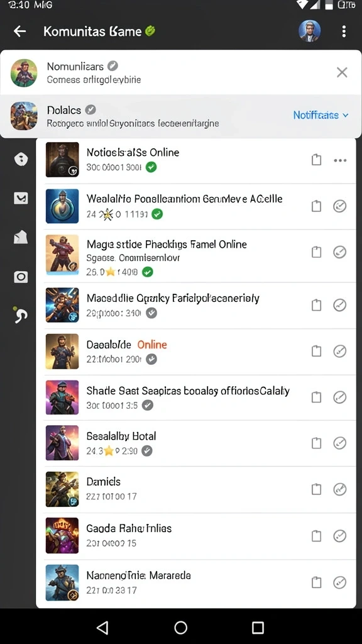Tap clipboard icon on Damiels row
The height and width of the screenshot is (644, 362).
tap(316, 489)
